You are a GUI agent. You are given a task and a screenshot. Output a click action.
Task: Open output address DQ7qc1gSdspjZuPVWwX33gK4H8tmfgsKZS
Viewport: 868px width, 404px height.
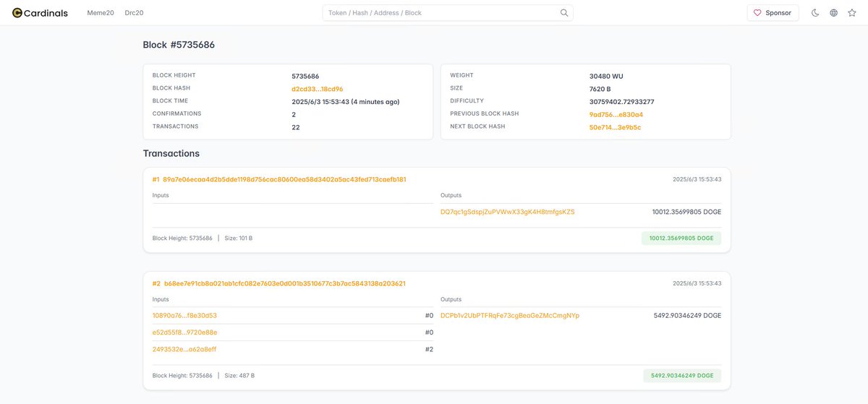507,212
